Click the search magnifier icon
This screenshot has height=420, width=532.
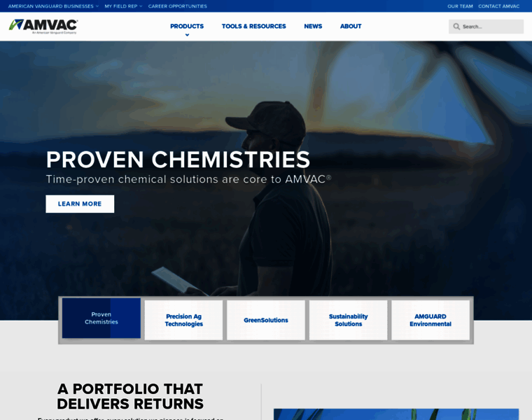(456, 27)
